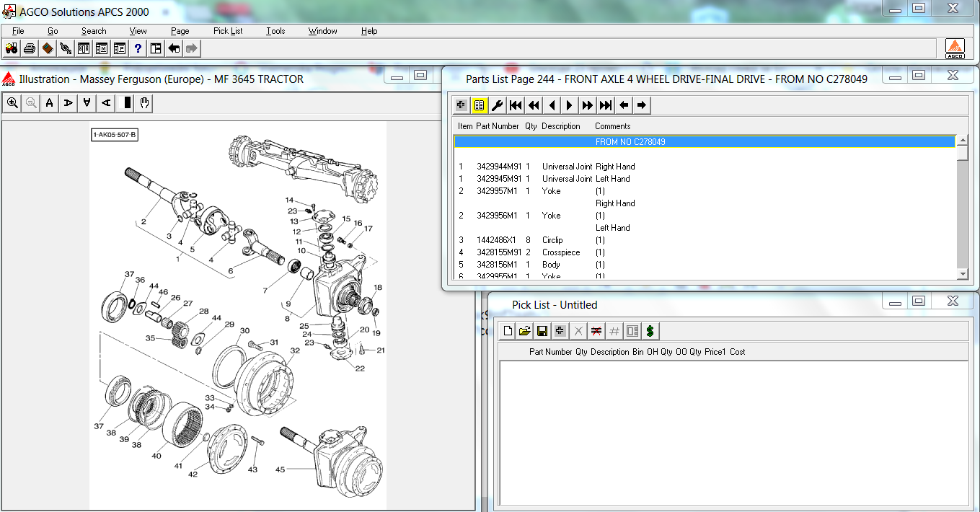The image size is (980, 512).
Task: Maximize the Pick List window
Action: click(919, 301)
